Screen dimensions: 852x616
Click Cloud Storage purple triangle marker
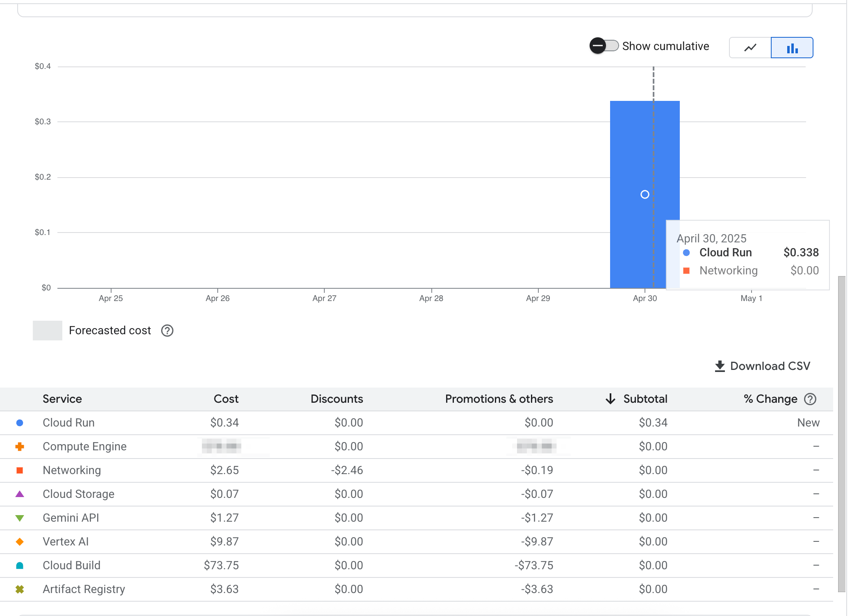click(20, 494)
